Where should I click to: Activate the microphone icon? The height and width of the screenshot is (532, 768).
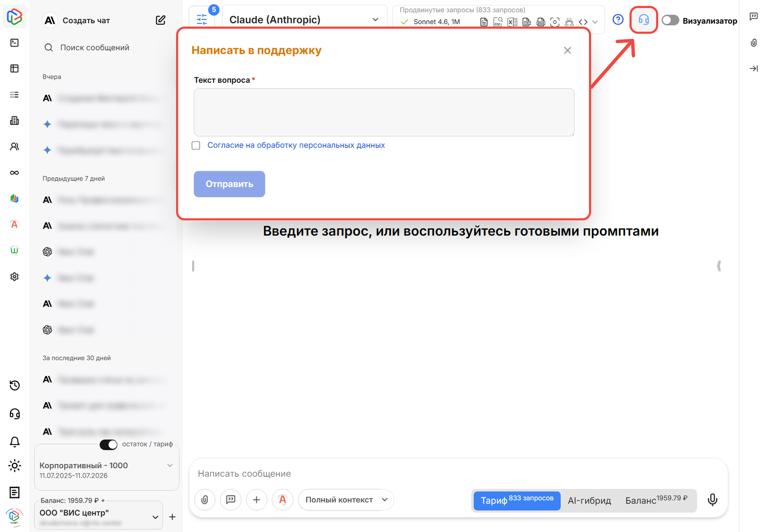pyautogui.click(x=712, y=499)
